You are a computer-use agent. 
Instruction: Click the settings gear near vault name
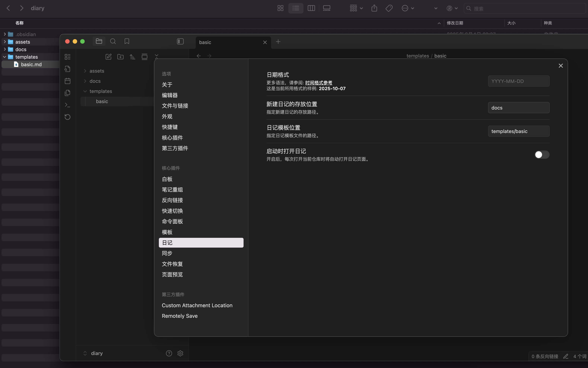point(180,353)
